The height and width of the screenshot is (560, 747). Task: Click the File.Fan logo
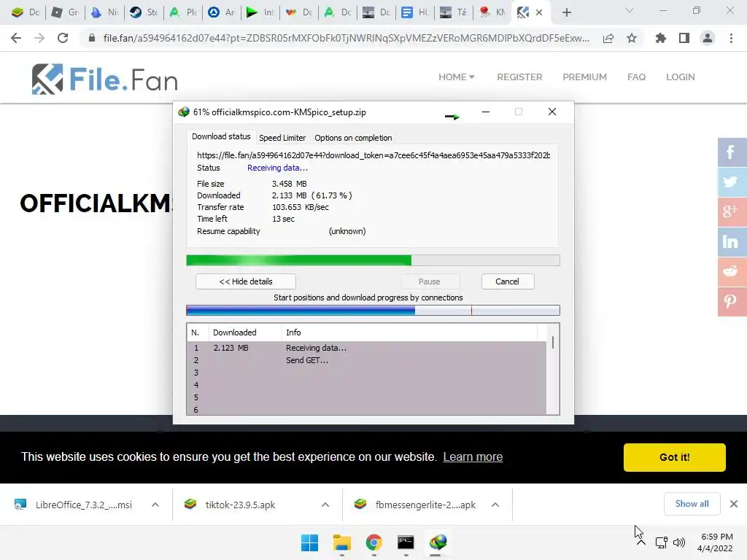105,79
